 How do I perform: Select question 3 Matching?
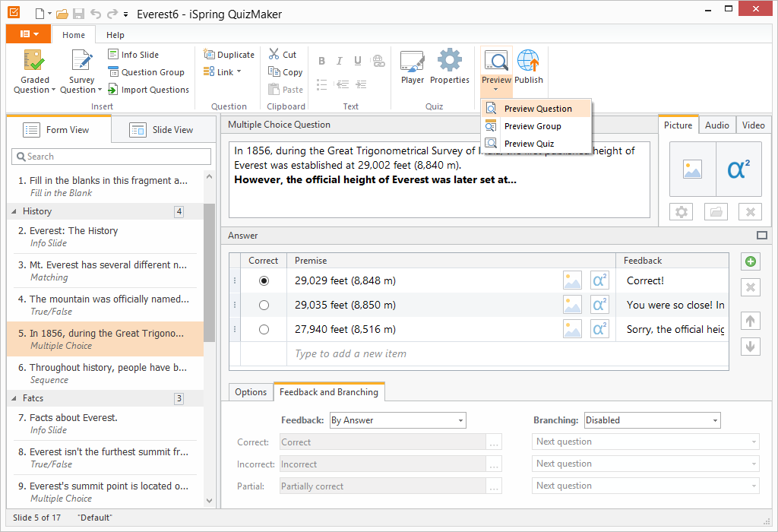tap(105, 271)
